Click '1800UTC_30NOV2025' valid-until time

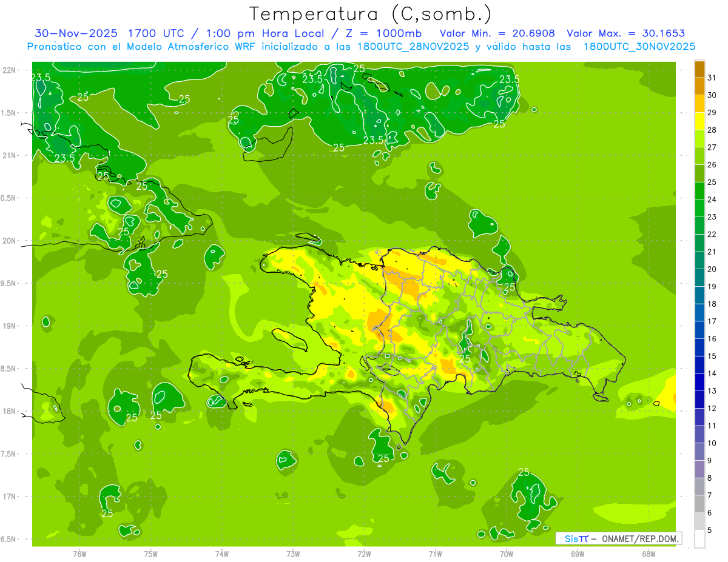[x=639, y=47]
